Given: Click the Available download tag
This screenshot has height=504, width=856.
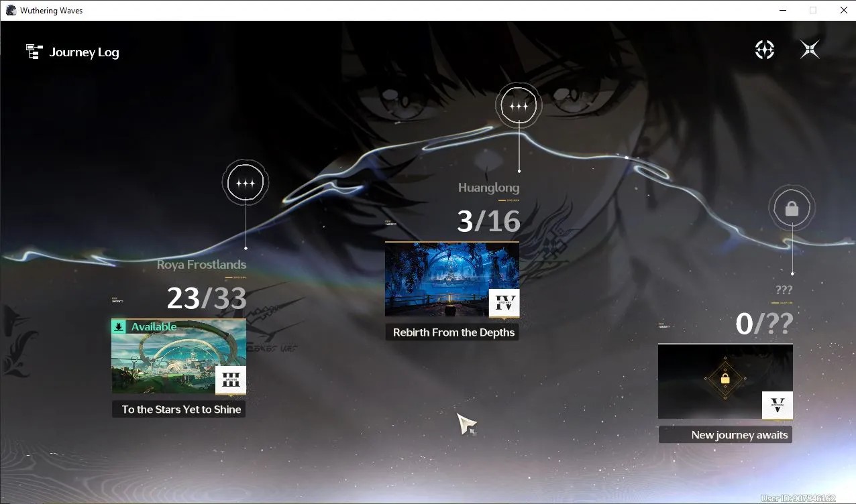Looking at the screenshot, I should (x=145, y=327).
